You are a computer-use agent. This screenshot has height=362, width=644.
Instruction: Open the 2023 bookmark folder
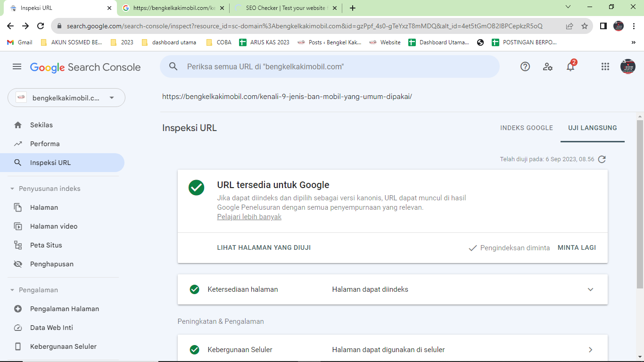[x=122, y=42]
